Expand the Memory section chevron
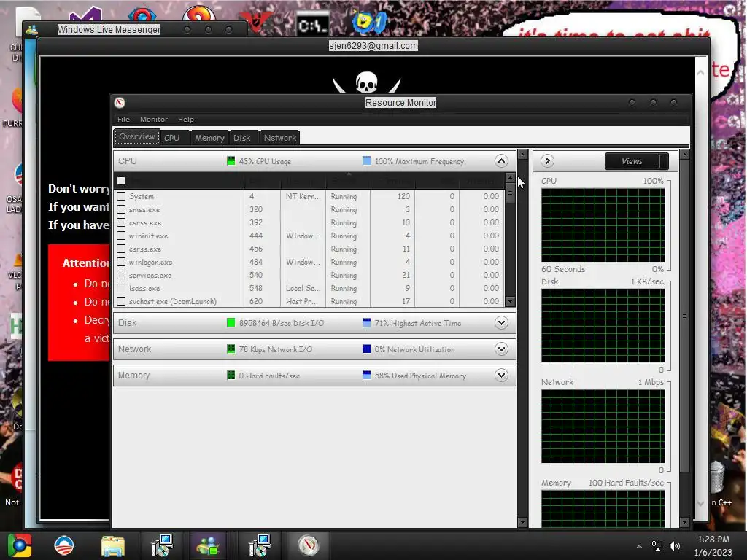 tap(501, 376)
